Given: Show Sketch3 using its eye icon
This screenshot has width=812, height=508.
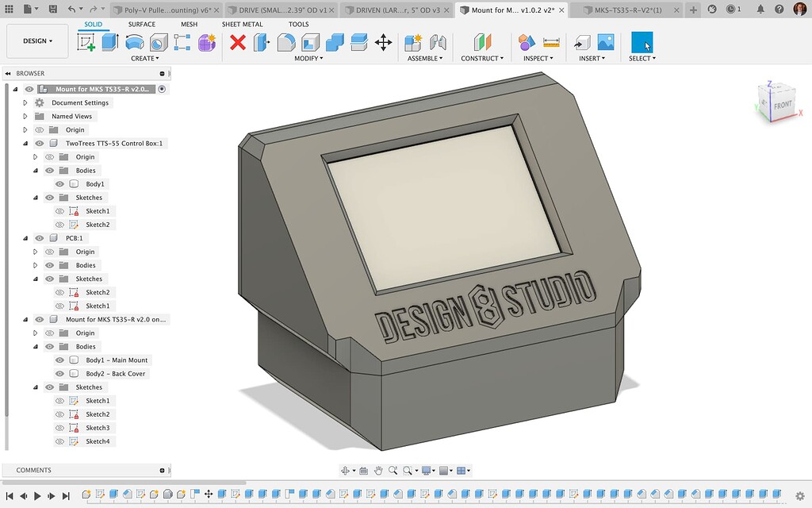Looking at the screenshot, I should coord(59,428).
